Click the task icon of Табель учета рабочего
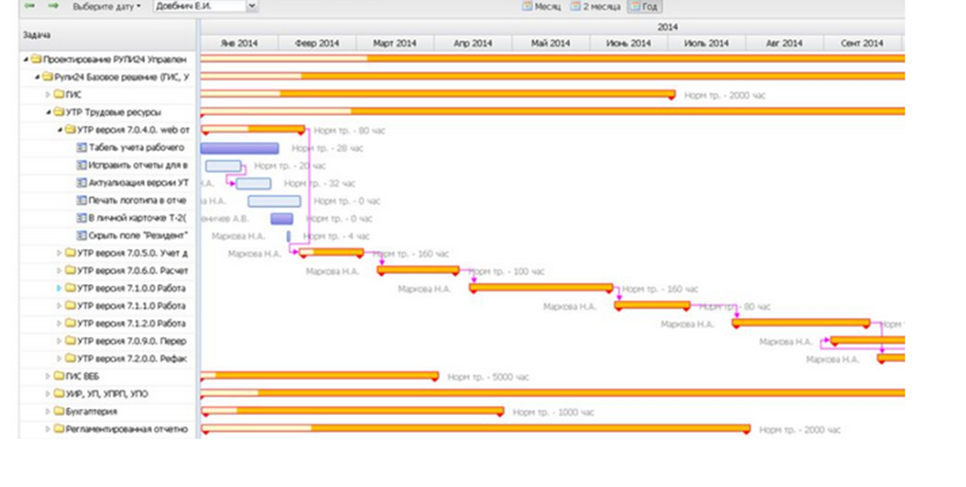This screenshot has height=487, width=966. tap(81, 148)
